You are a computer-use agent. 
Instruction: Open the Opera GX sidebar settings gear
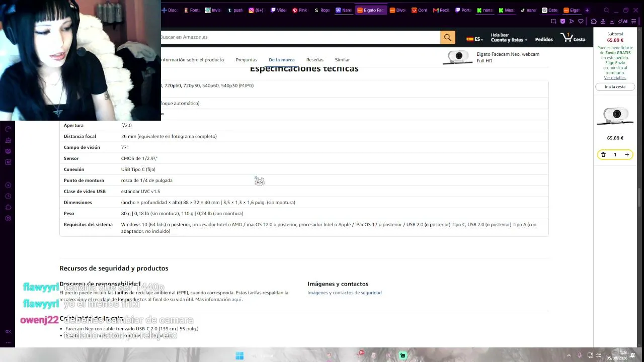coord(8,218)
